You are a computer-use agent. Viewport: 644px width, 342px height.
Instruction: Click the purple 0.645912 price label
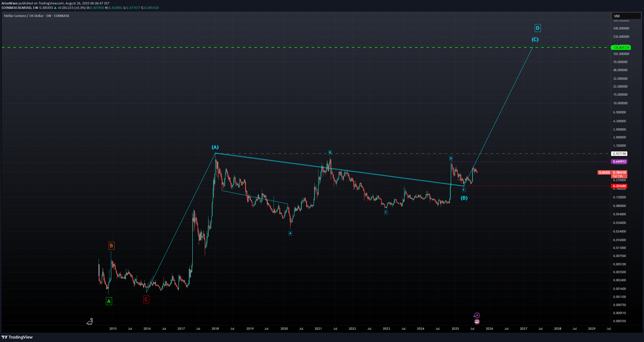(619, 162)
